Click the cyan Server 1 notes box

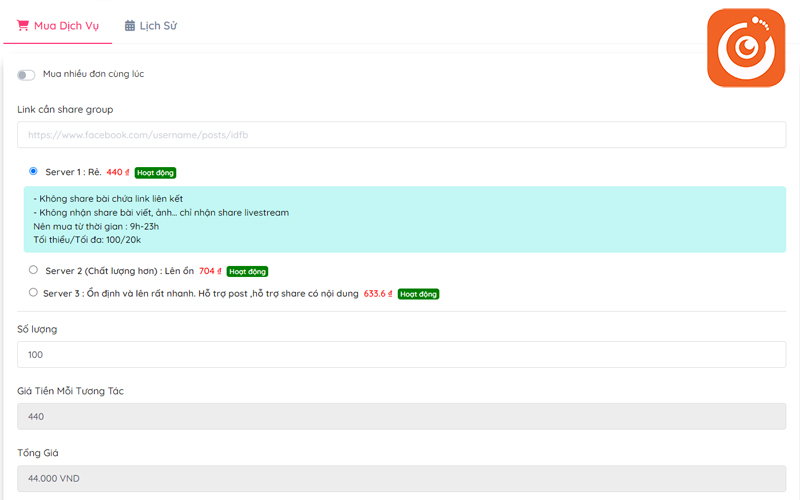pyautogui.click(x=401, y=219)
